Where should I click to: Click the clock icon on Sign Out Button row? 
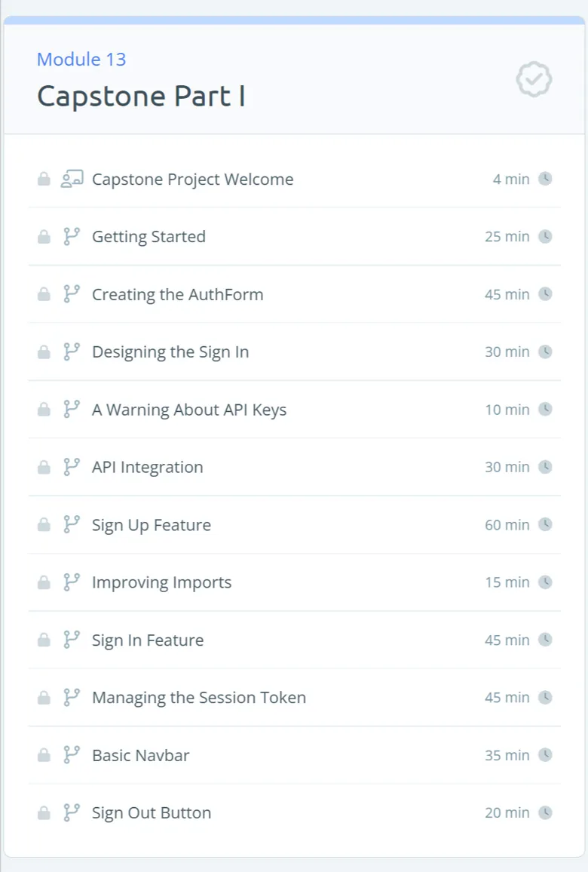coord(545,812)
